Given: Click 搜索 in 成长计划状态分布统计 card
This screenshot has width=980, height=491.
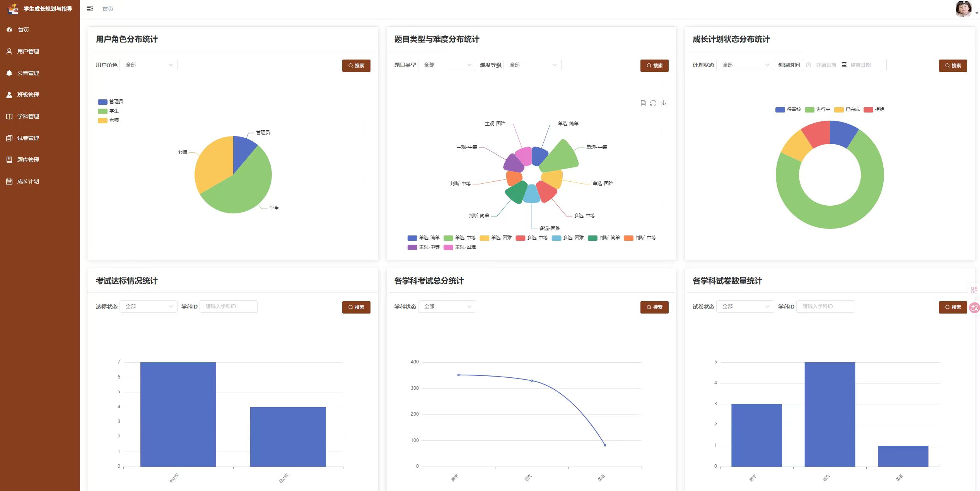Looking at the screenshot, I should 953,66.
